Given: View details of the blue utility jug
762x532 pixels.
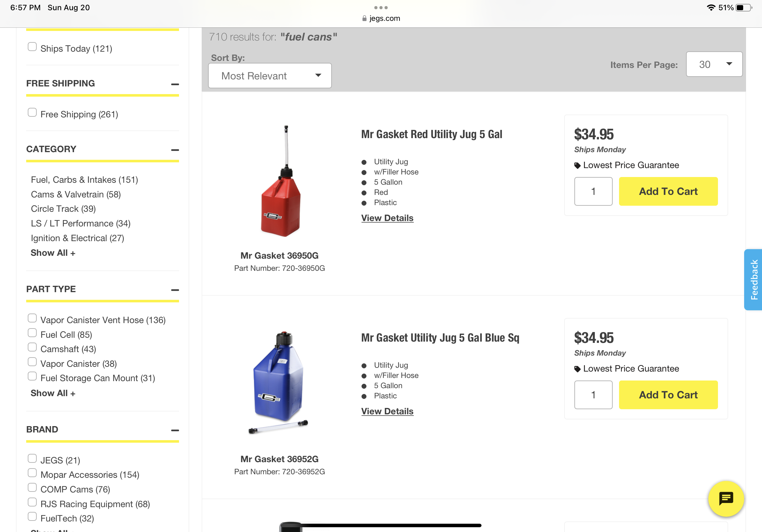Looking at the screenshot, I should tap(387, 411).
